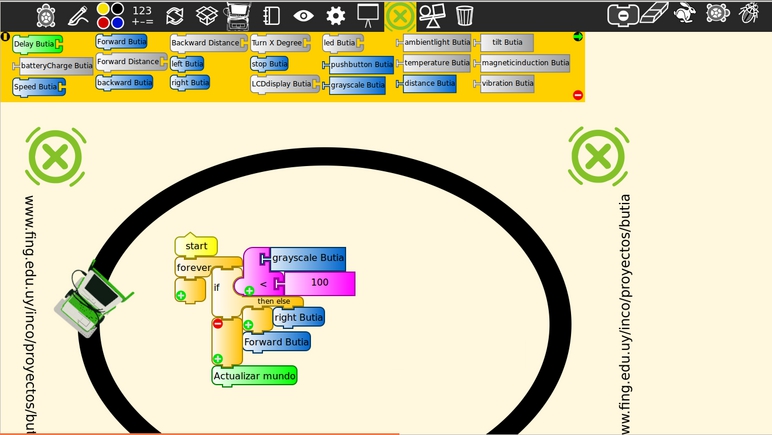
Task: Run debug with the bug icon
Action: pyautogui.click(x=749, y=13)
